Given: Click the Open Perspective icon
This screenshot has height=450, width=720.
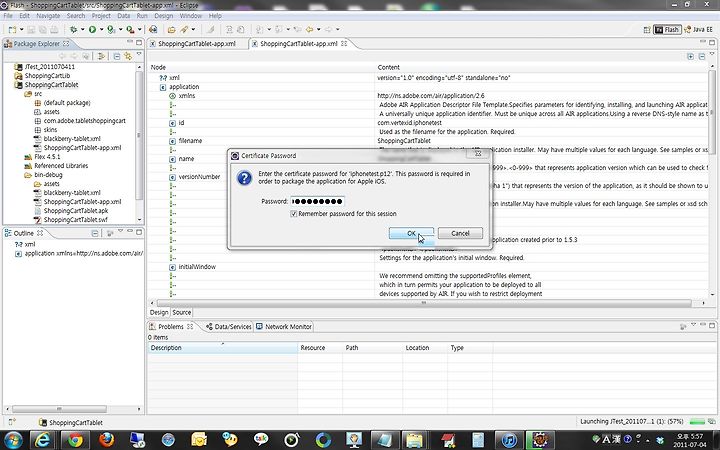Looking at the screenshot, I should coord(647,29).
